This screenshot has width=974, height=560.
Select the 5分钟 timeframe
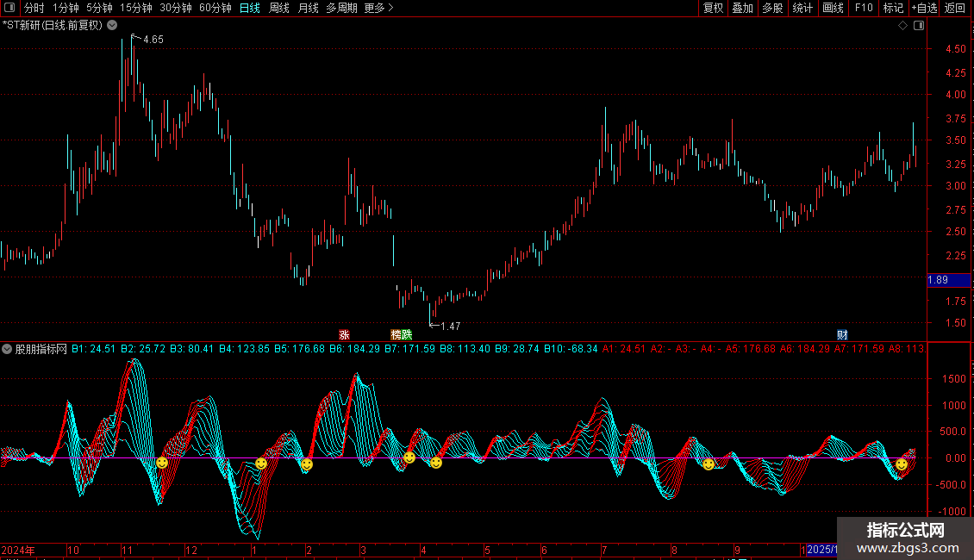click(x=99, y=8)
